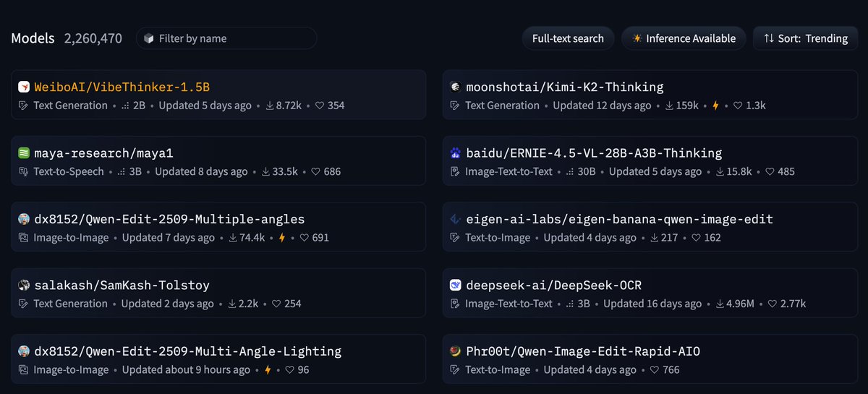
Task: Click heart icon on Qwen-Image-Edit-Rapid-AIO card
Action: point(655,370)
